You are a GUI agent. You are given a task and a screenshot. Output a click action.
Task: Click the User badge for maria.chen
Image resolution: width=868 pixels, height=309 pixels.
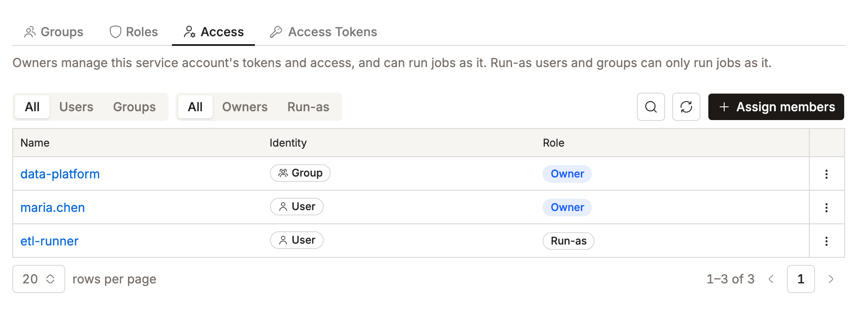(x=296, y=207)
